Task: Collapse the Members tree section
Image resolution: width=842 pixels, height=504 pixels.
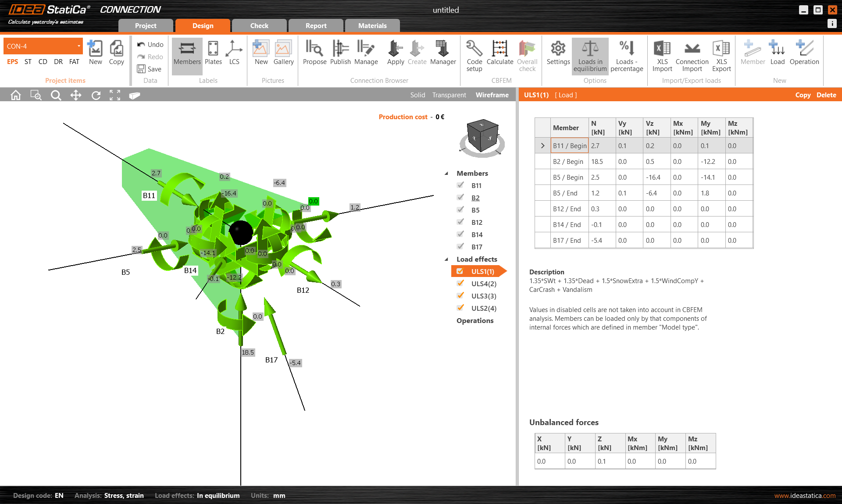Action: pos(446,174)
